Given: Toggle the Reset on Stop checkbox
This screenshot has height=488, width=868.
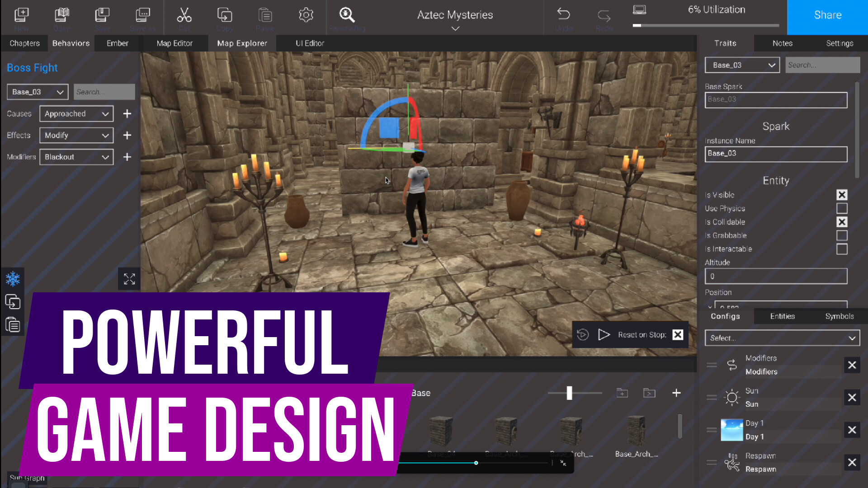Looking at the screenshot, I should click(x=677, y=334).
